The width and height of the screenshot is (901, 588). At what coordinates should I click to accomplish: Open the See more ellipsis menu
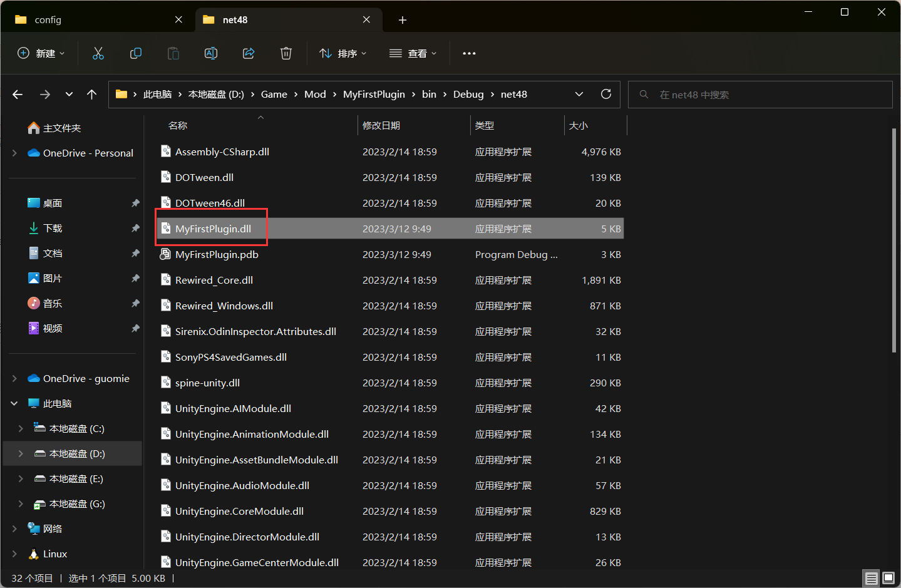click(x=469, y=54)
